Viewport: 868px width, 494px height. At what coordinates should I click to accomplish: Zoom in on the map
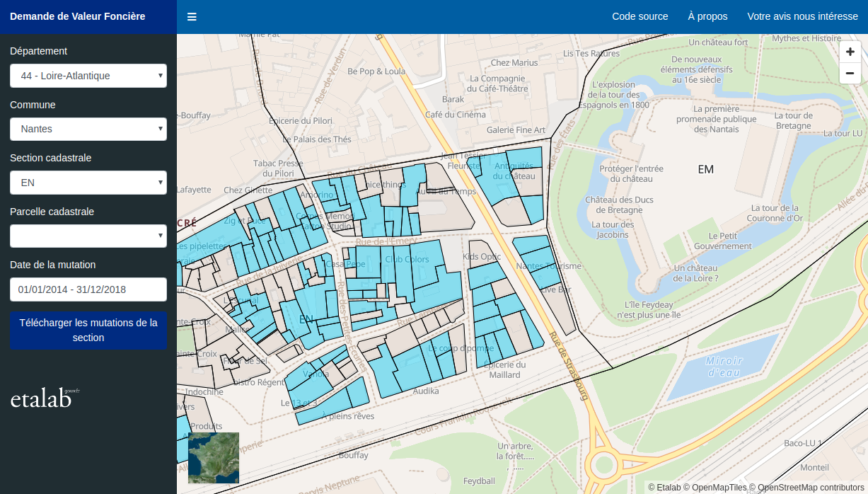(x=850, y=52)
